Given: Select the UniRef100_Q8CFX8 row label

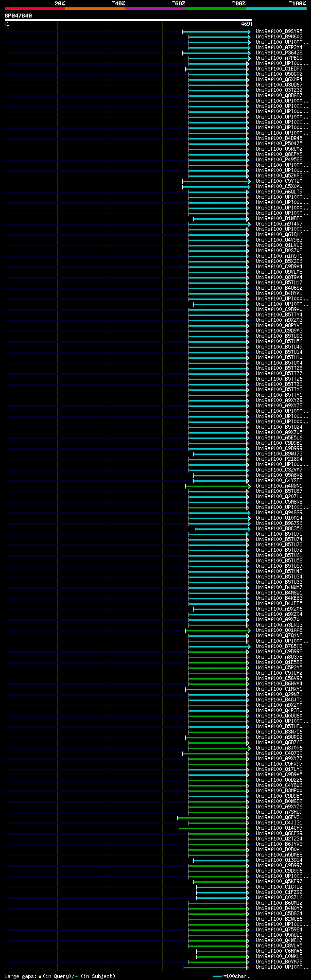Looking at the screenshot, I should click(279, 154).
